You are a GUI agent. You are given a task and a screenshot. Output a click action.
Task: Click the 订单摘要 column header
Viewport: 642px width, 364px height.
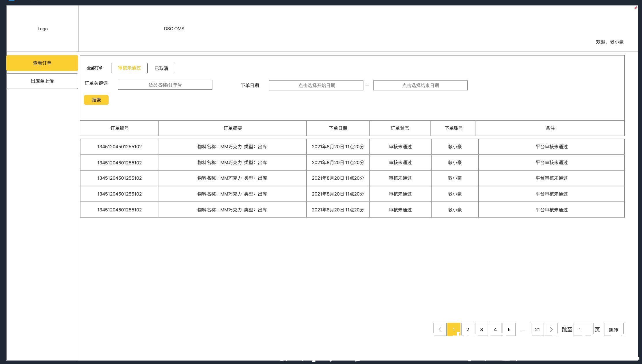point(233,128)
